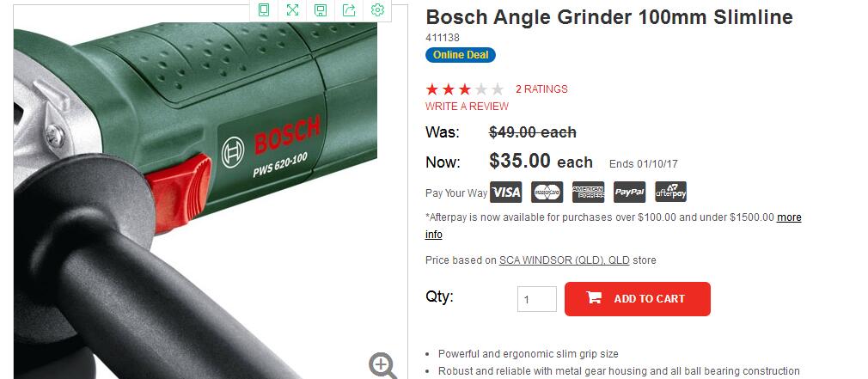868x379 pixels.
Task: Click the share arrow icon
Action: click(349, 10)
